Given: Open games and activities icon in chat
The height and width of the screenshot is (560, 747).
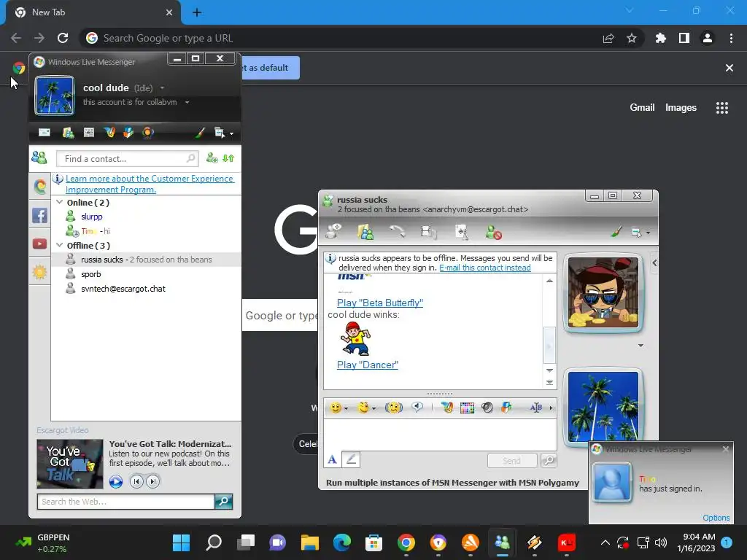Looking at the screenshot, I should click(x=462, y=232).
